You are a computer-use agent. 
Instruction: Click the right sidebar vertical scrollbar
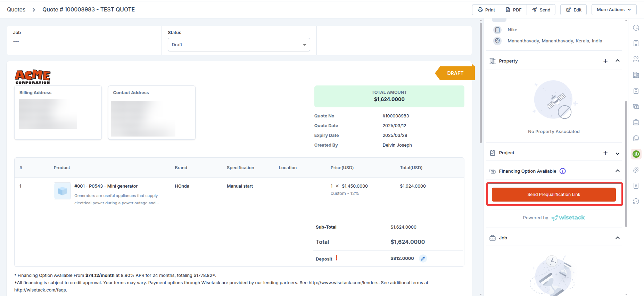tap(626, 163)
